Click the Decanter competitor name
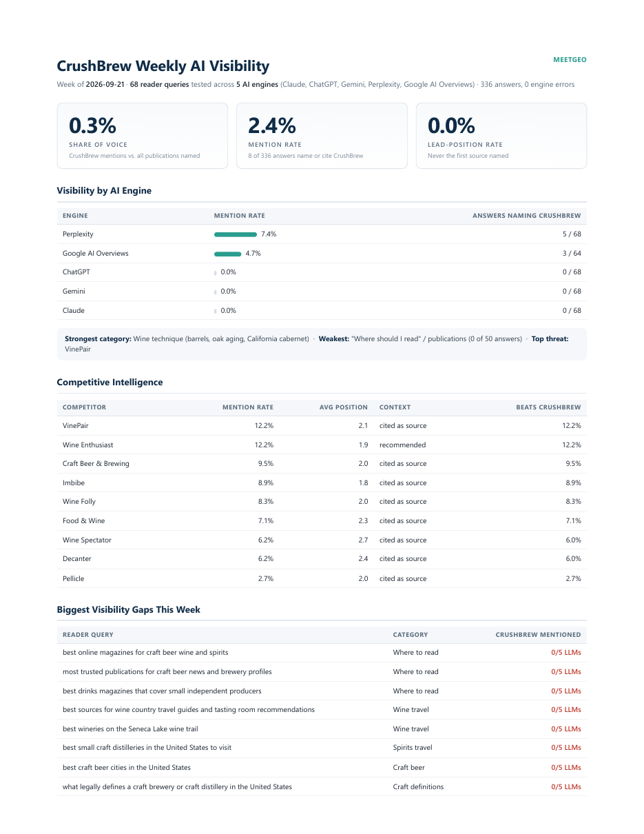The image size is (644, 834). [77, 559]
